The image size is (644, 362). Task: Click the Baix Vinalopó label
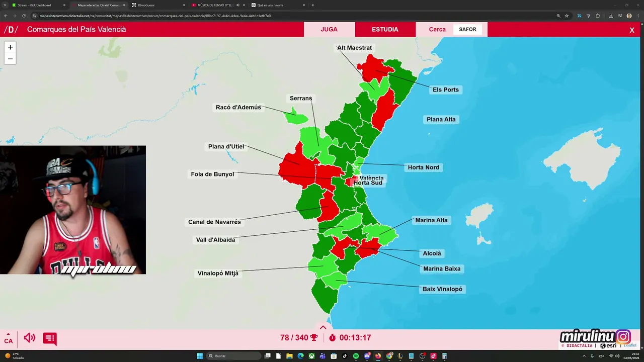tap(442, 289)
